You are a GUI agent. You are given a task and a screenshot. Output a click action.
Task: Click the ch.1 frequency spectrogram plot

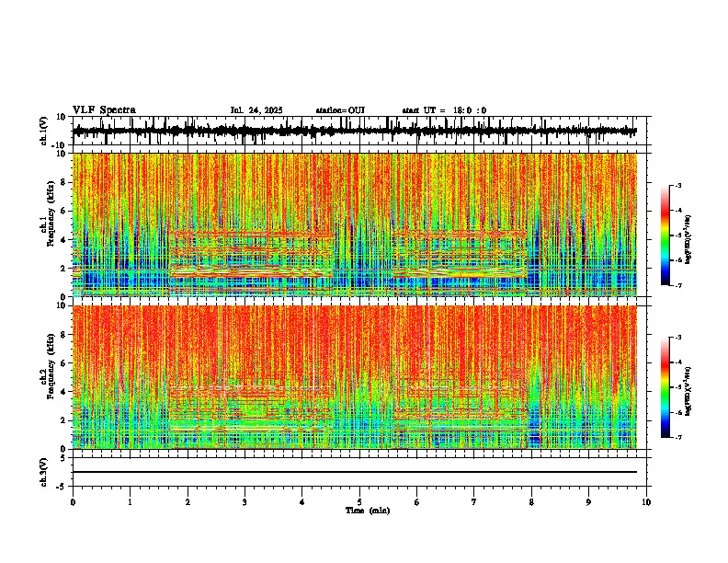coord(355,224)
